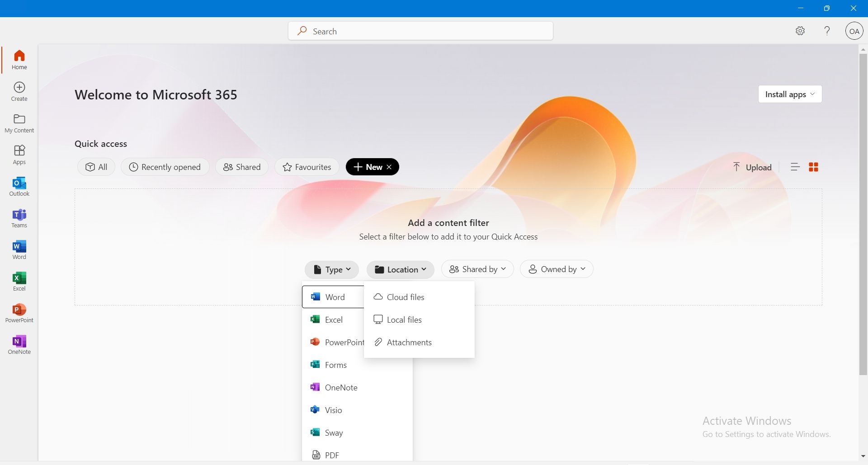Open My Content folder in sidebar
This screenshot has height=465, width=868.
click(x=19, y=123)
